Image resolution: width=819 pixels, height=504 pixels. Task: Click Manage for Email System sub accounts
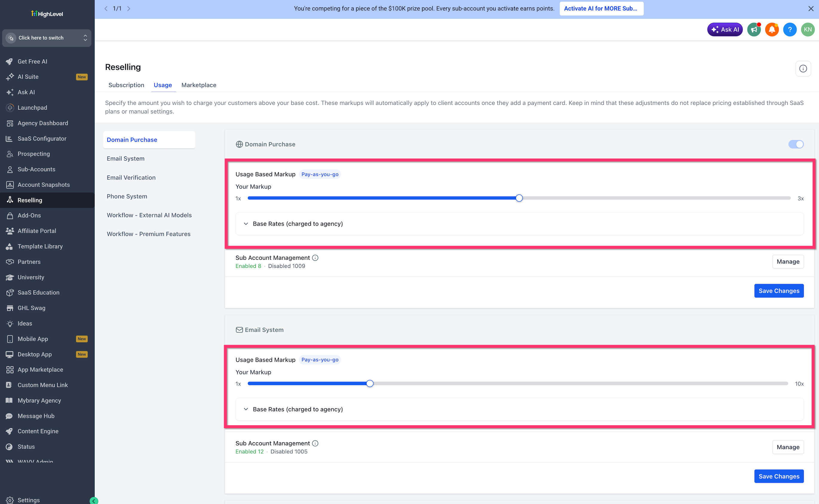point(788,447)
